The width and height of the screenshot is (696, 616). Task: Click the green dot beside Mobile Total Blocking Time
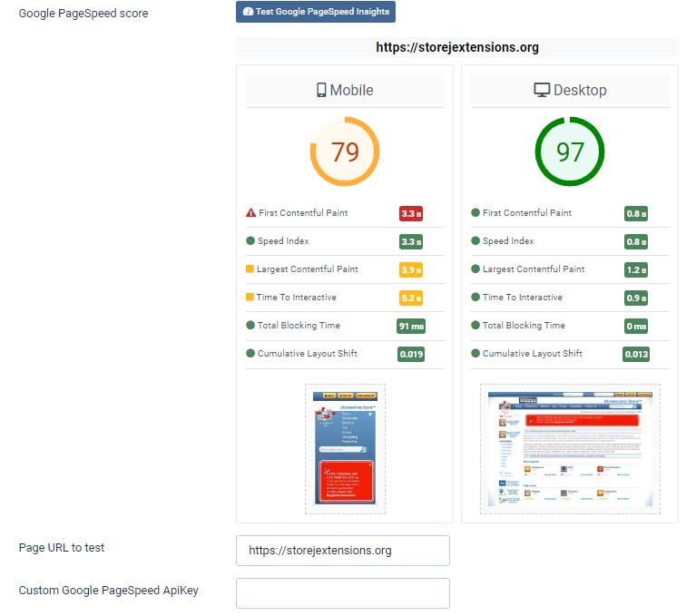[x=250, y=325]
